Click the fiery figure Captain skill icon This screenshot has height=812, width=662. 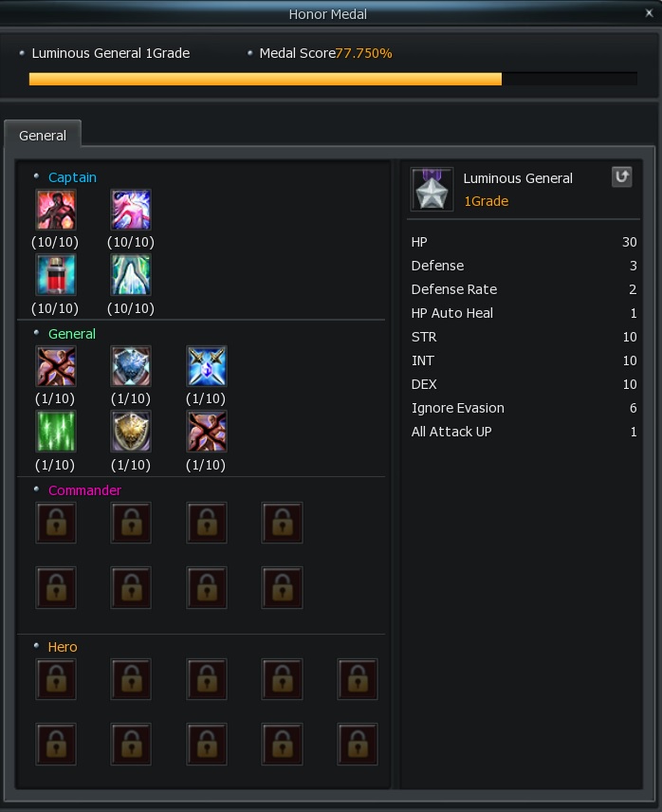pos(56,210)
